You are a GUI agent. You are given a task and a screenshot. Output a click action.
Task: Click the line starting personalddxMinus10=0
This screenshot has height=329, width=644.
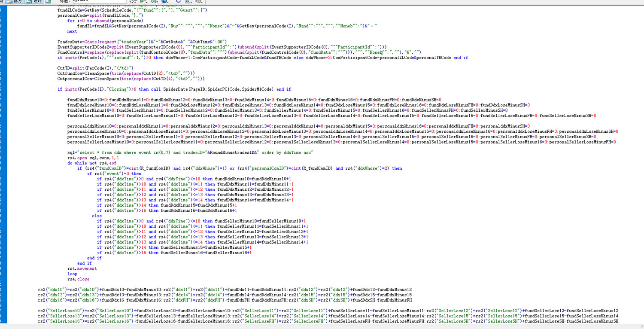click(299, 126)
